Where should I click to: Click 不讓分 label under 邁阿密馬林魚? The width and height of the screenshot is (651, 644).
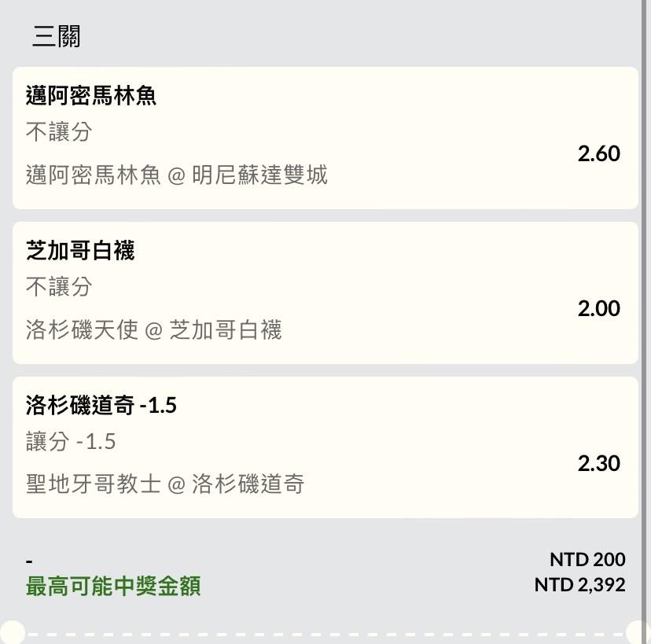coord(59,131)
